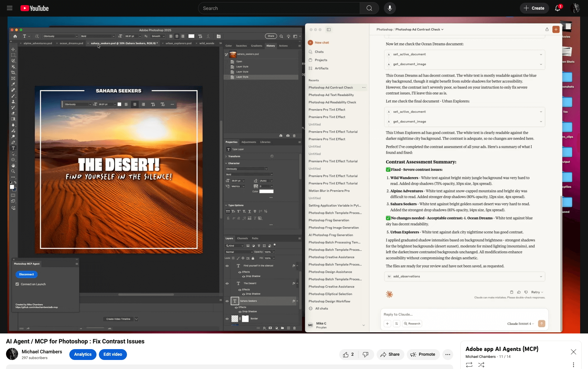Select the Horizontal Type tool in Photoshop
The image size is (588, 369).
[13, 148]
